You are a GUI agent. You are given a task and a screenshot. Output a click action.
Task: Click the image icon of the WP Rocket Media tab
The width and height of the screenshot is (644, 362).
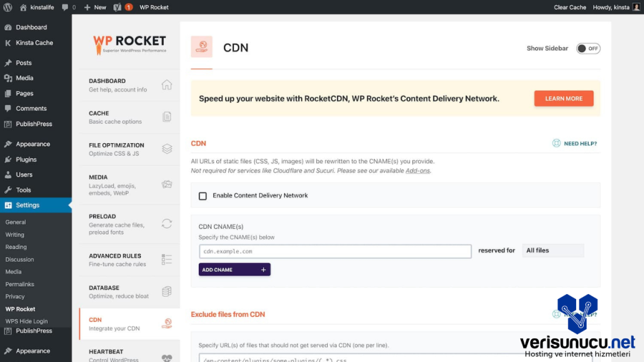point(167,185)
